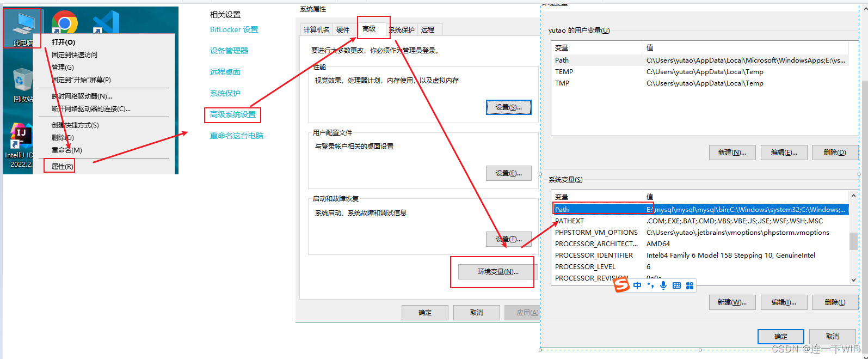Select the user variable Path row
This screenshot has width=868, height=359.
(x=700, y=60)
